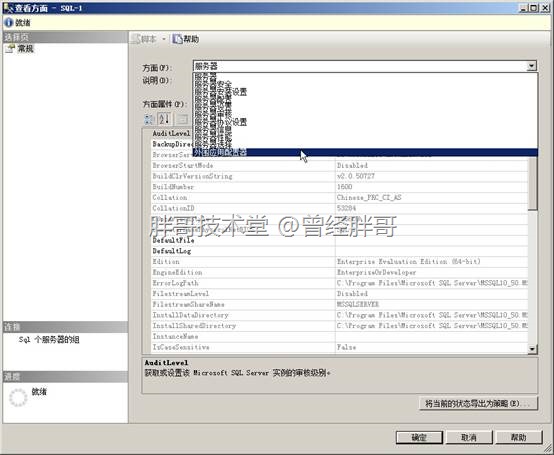This screenshot has height=455, width=554.
Task: Select the InstallDataDirectory property row
Action: pos(340,315)
